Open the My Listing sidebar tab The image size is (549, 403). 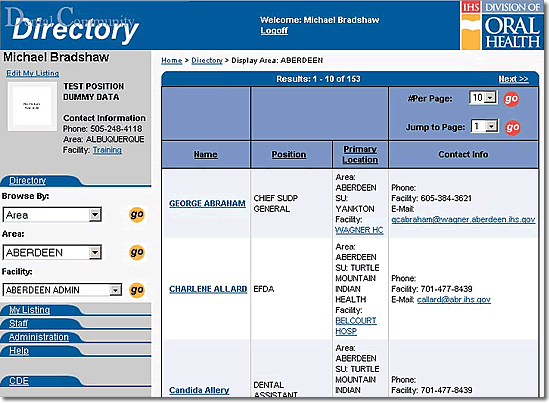coord(29,310)
